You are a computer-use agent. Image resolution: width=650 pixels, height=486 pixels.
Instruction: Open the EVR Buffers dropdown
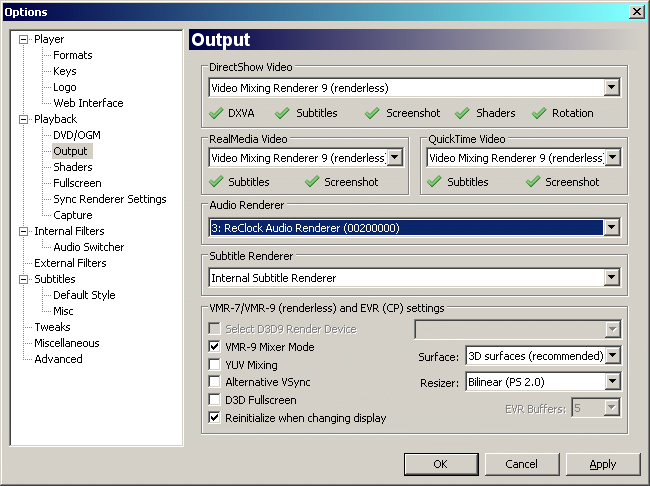click(612, 408)
